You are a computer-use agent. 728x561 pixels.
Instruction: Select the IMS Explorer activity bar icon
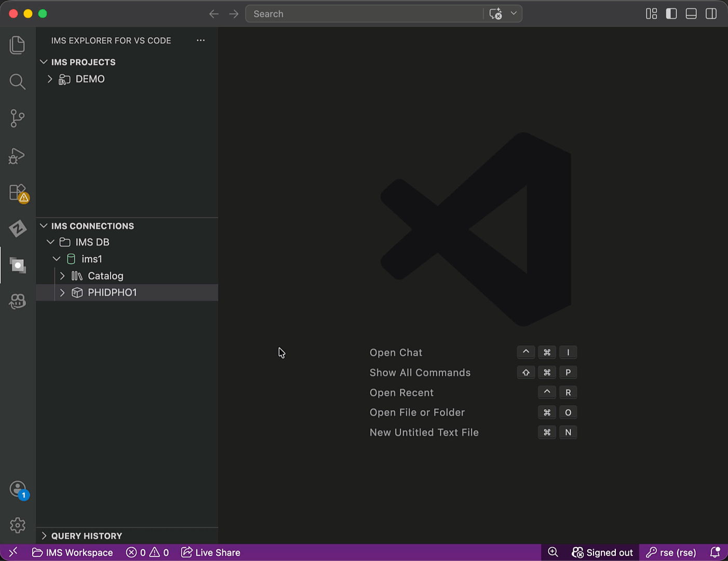click(18, 265)
